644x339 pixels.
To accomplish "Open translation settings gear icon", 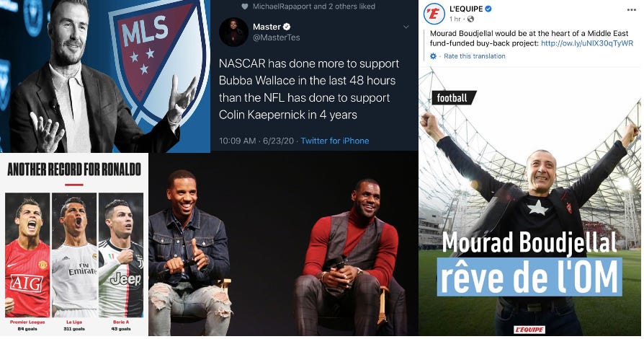I will (434, 56).
